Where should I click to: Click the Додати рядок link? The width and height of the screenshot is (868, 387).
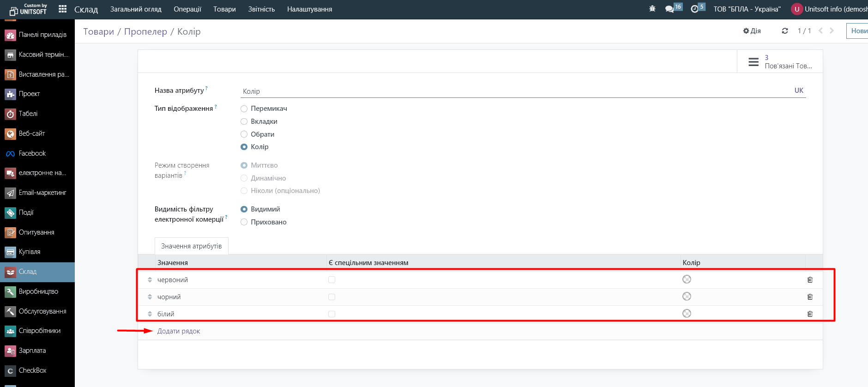click(x=179, y=331)
